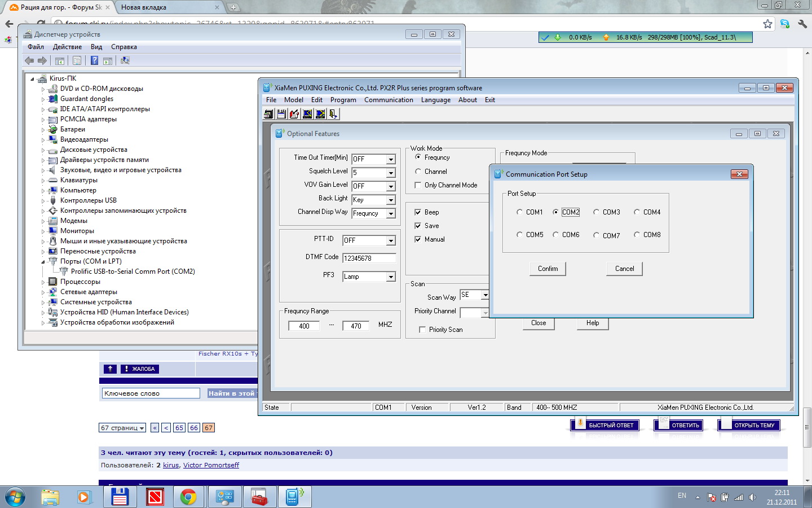Click the red toolbox taskbar icon

pyautogui.click(x=259, y=497)
